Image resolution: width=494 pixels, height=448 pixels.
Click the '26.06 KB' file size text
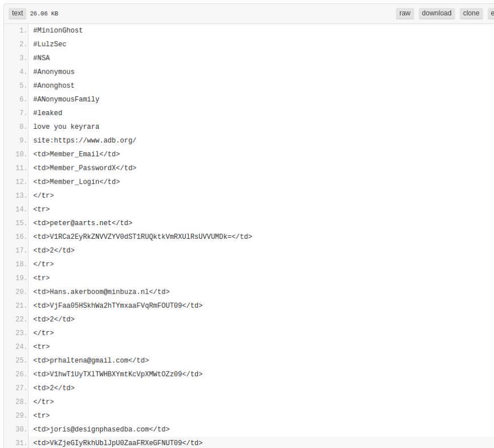coord(44,14)
